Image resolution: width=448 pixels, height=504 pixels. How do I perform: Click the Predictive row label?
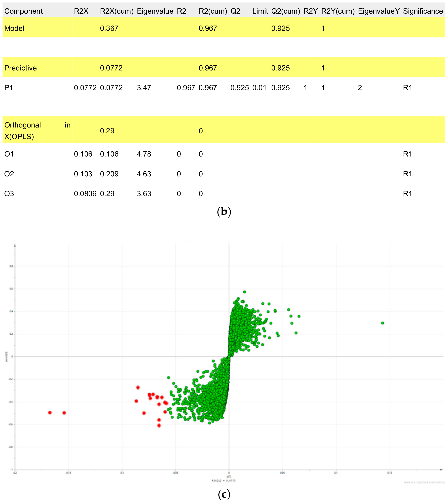[x=20, y=68]
